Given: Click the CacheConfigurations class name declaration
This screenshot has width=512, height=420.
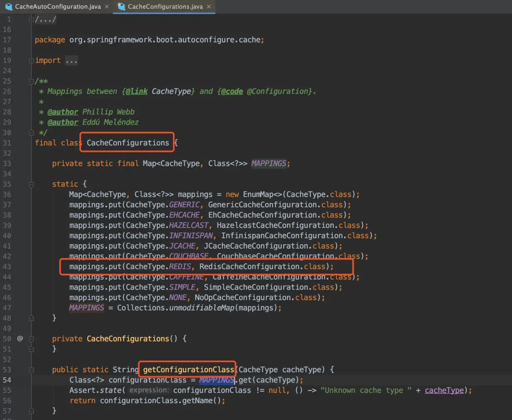Looking at the screenshot, I should (128, 143).
